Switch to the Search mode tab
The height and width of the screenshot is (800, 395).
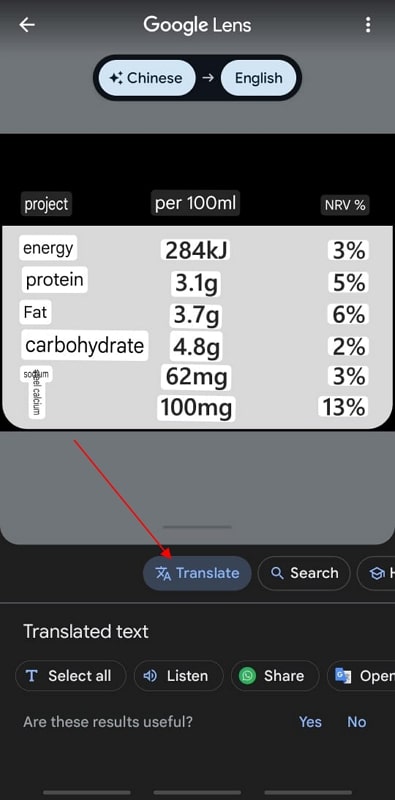[x=304, y=573]
